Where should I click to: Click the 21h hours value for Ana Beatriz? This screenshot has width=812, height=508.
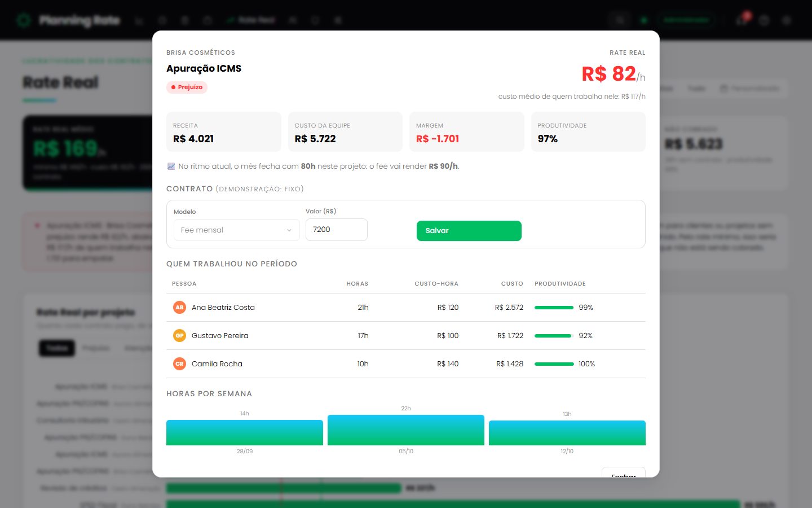point(363,308)
